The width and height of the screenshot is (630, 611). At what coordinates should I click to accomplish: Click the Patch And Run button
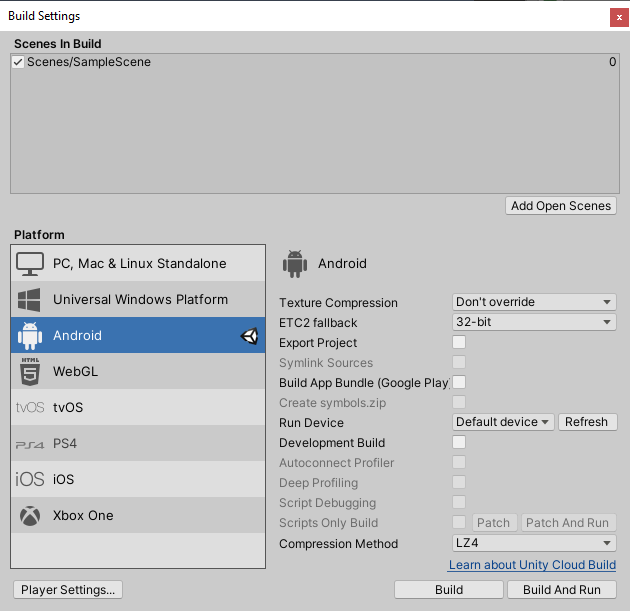pos(568,523)
